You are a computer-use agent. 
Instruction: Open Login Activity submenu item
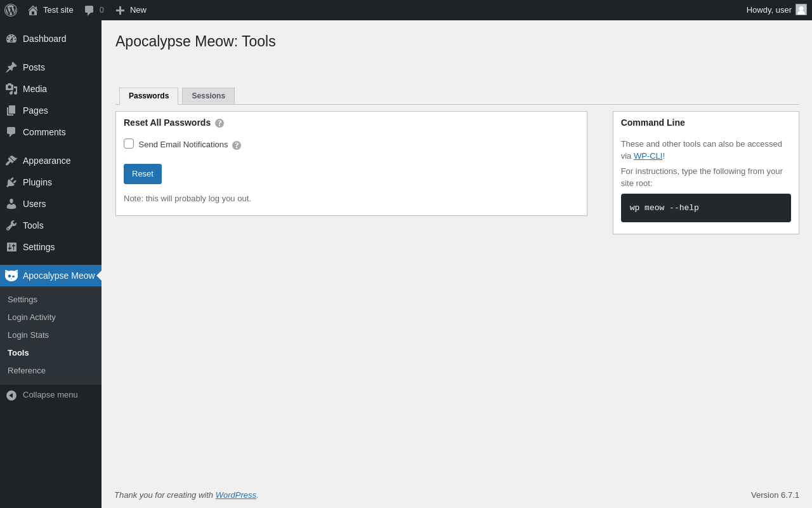click(32, 317)
